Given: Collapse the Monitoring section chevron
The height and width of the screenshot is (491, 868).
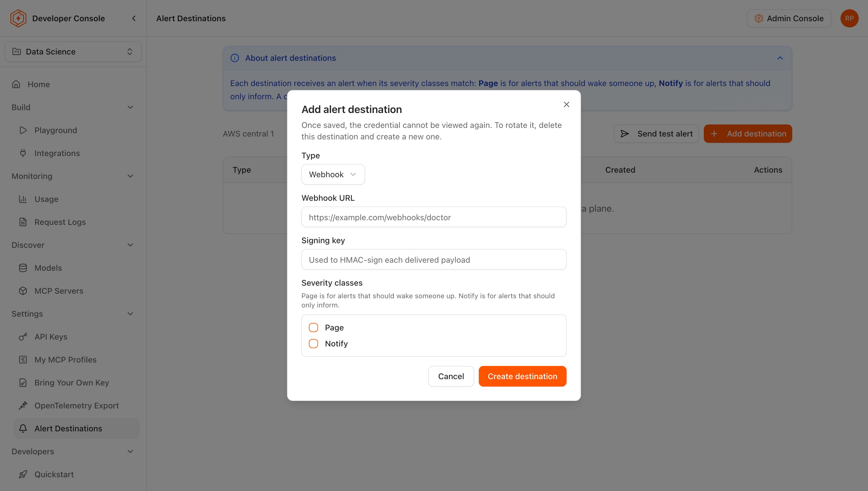Looking at the screenshot, I should tap(130, 176).
